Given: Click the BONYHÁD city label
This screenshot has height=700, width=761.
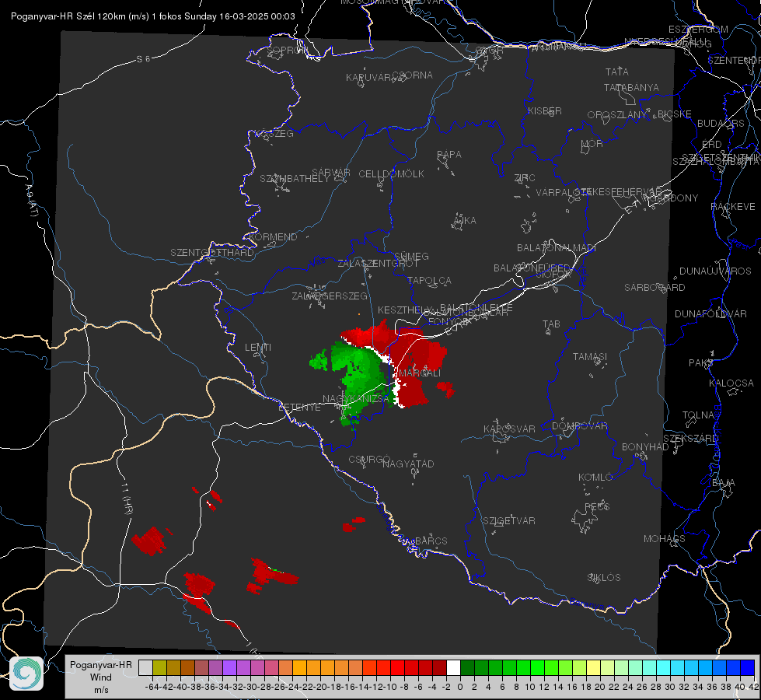Looking at the screenshot, I should click(x=645, y=446).
